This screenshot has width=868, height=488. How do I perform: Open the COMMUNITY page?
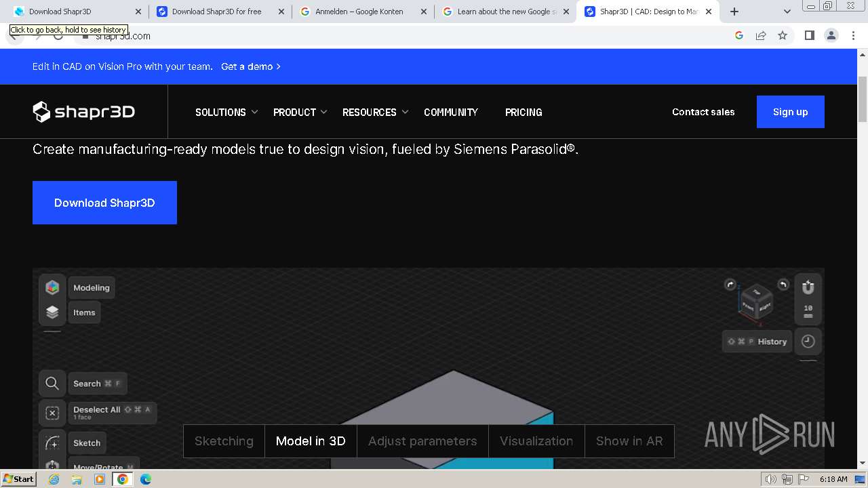point(451,112)
